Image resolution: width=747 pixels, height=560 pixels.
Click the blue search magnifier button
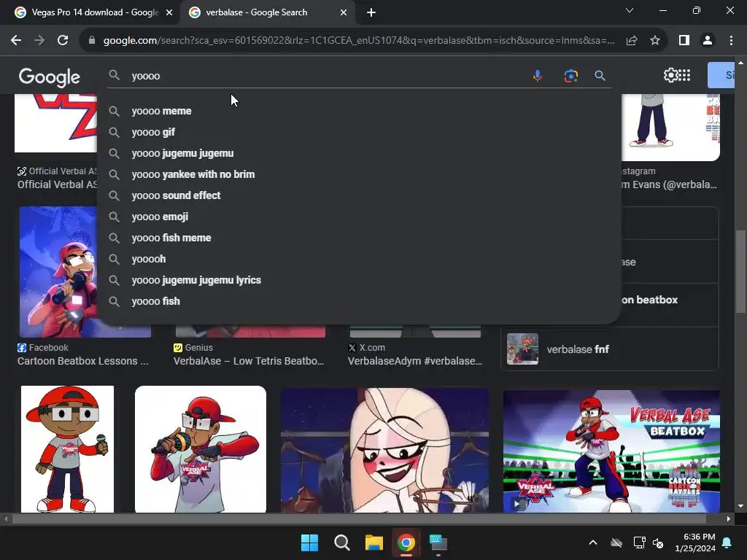coord(600,76)
